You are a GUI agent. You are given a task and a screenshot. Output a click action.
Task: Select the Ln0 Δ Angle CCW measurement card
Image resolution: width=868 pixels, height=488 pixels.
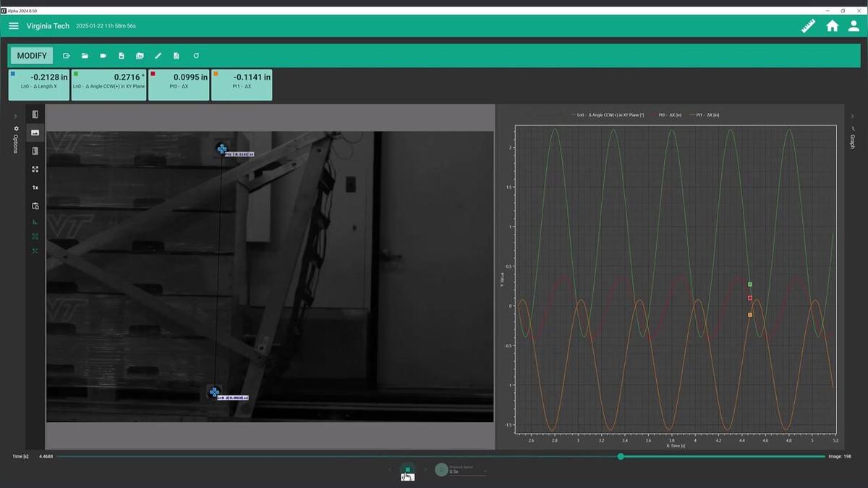coord(109,85)
